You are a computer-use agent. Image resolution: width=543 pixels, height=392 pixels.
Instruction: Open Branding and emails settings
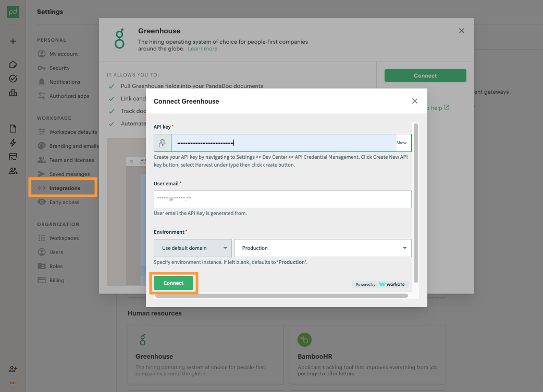tap(68, 146)
